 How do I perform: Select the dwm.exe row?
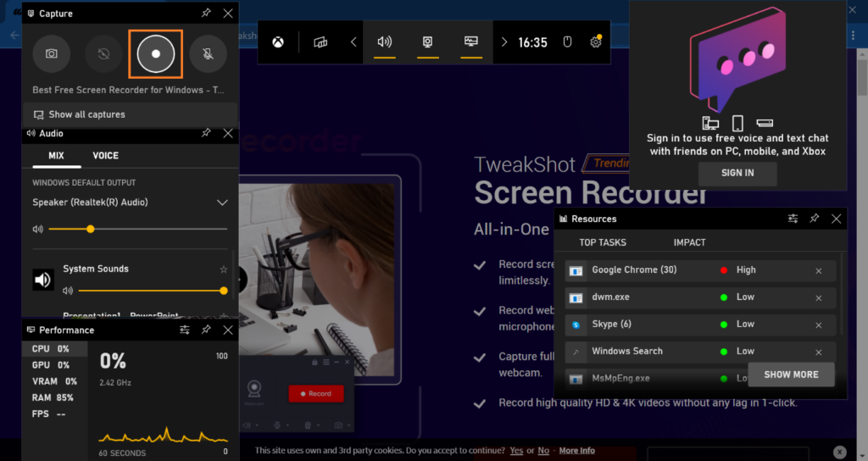tap(700, 297)
